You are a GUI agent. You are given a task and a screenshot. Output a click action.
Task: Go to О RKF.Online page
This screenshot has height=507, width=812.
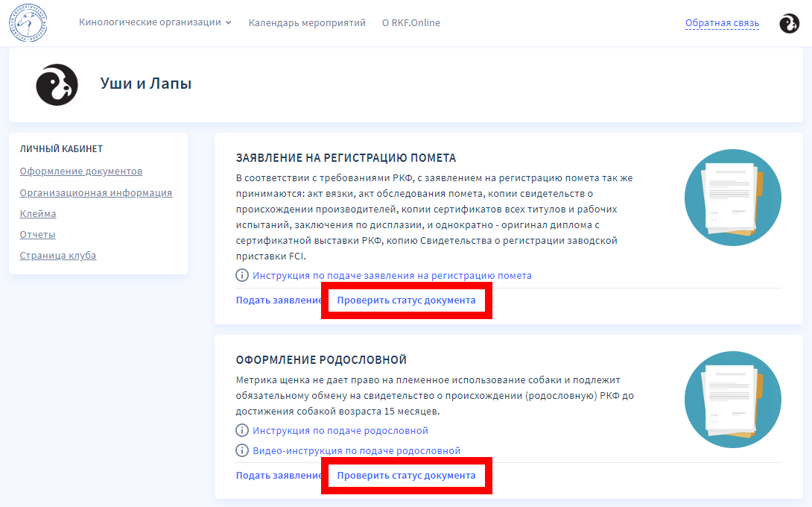(410, 22)
